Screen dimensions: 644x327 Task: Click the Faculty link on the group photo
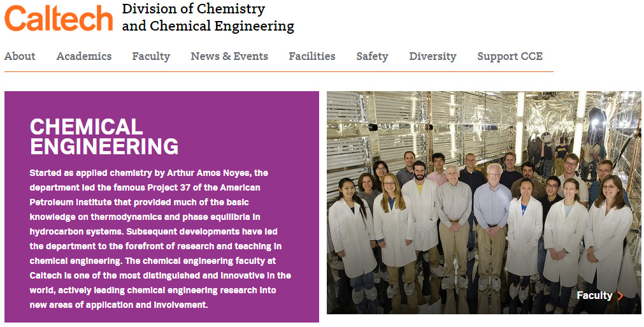594,296
